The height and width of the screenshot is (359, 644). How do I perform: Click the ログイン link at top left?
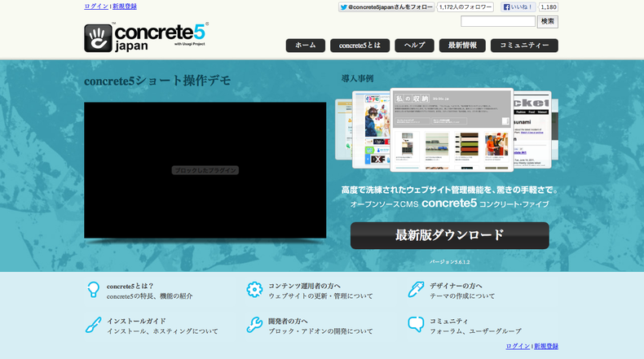pyautogui.click(x=95, y=7)
